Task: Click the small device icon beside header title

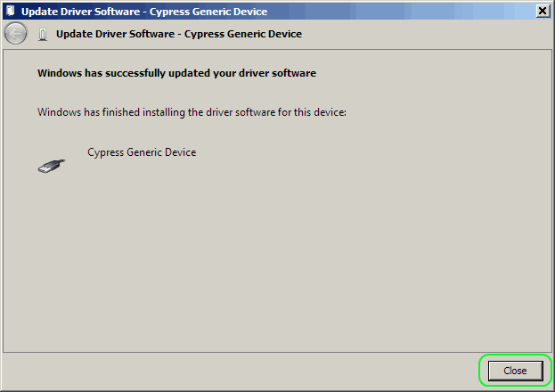Action: click(44, 35)
